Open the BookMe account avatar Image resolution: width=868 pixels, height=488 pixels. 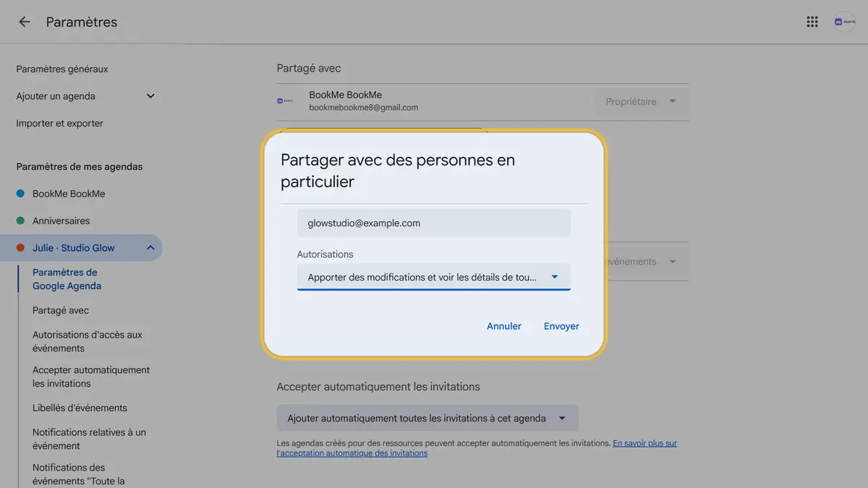(x=845, y=22)
